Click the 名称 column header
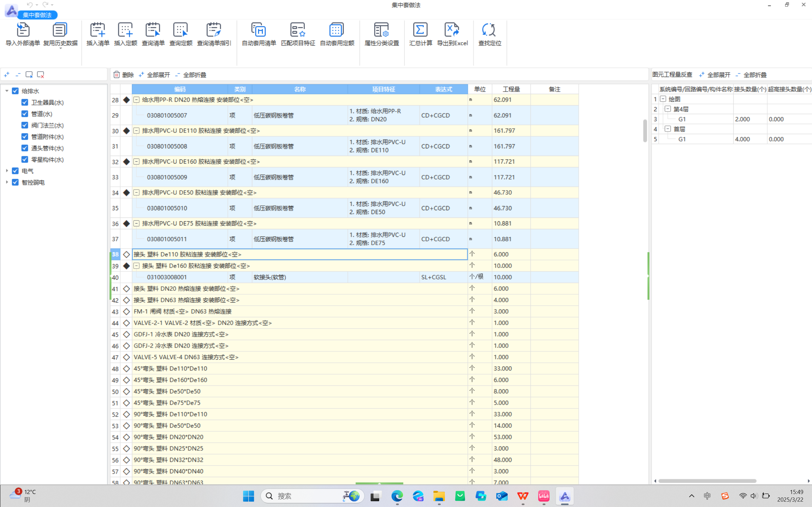The width and height of the screenshot is (812, 507). coord(300,89)
